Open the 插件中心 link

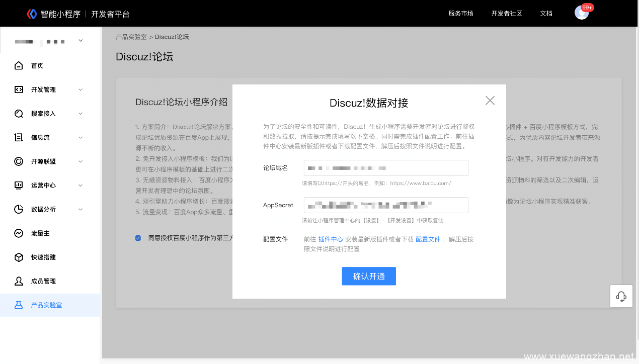click(x=331, y=239)
